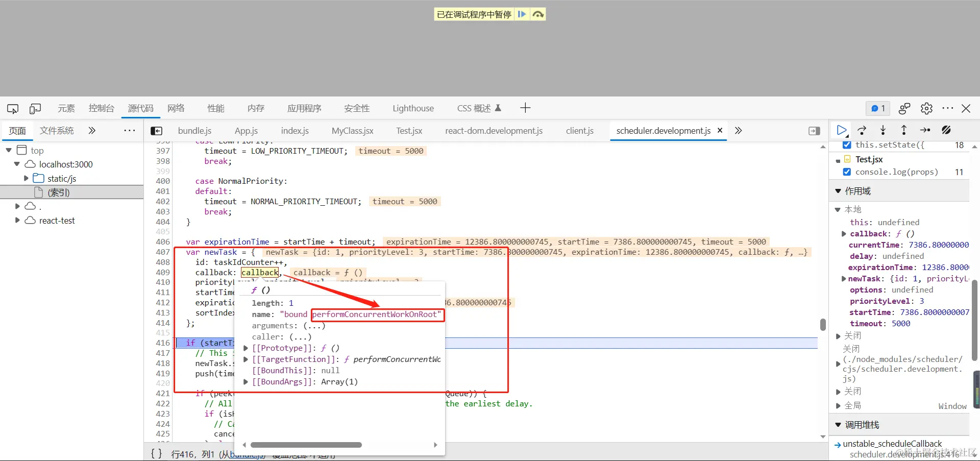Select the 文件系统 navigator tab
The width and height of the screenshot is (980, 461).
coord(57,131)
